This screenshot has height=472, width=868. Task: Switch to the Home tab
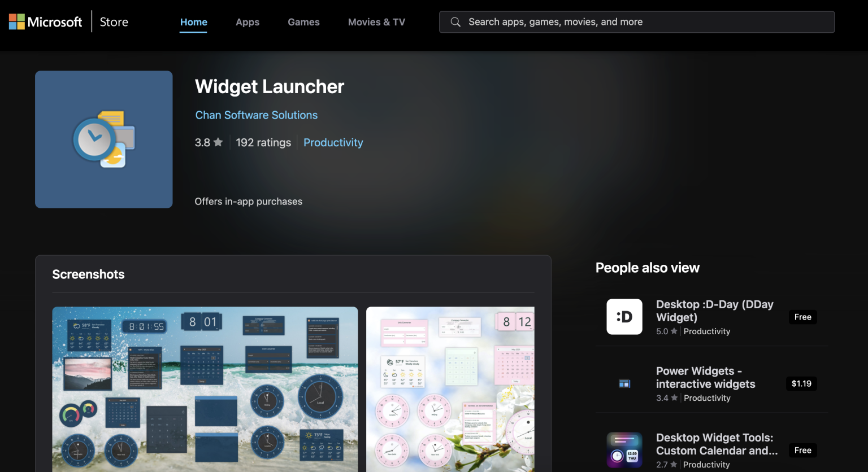pyautogui.click(x=194, y=22)
